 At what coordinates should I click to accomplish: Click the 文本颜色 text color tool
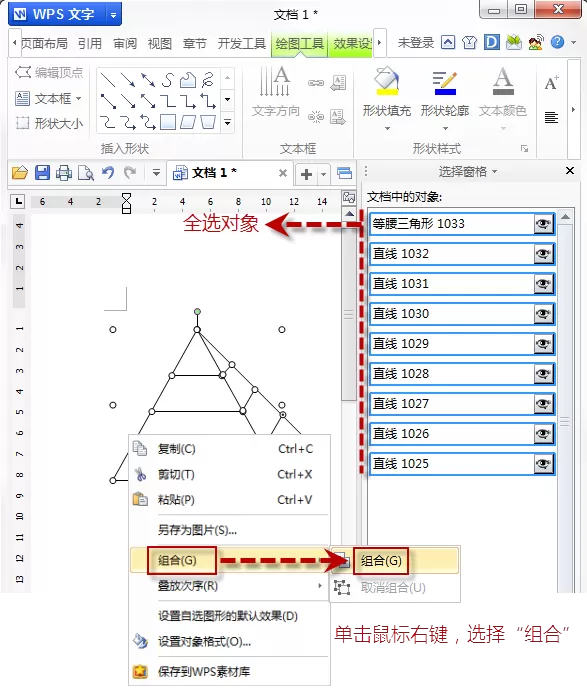coord(503,82)
